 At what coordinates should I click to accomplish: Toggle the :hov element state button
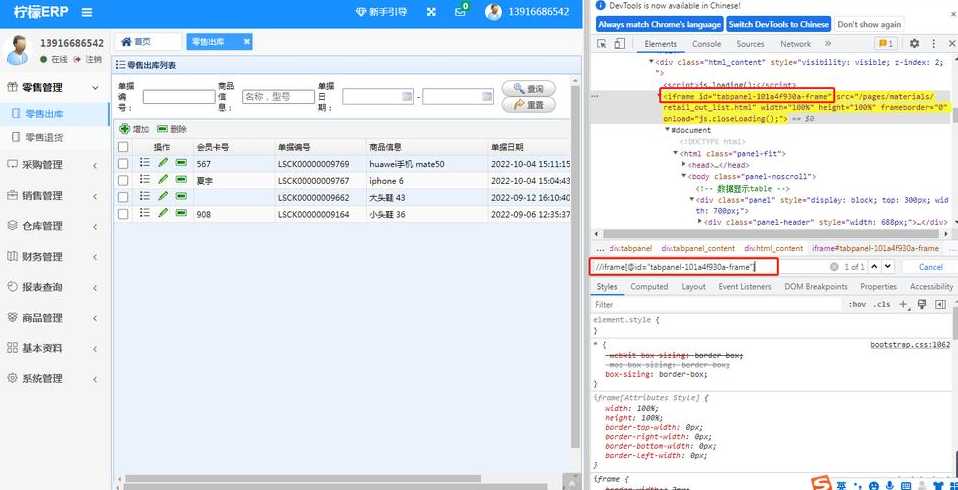857,304
